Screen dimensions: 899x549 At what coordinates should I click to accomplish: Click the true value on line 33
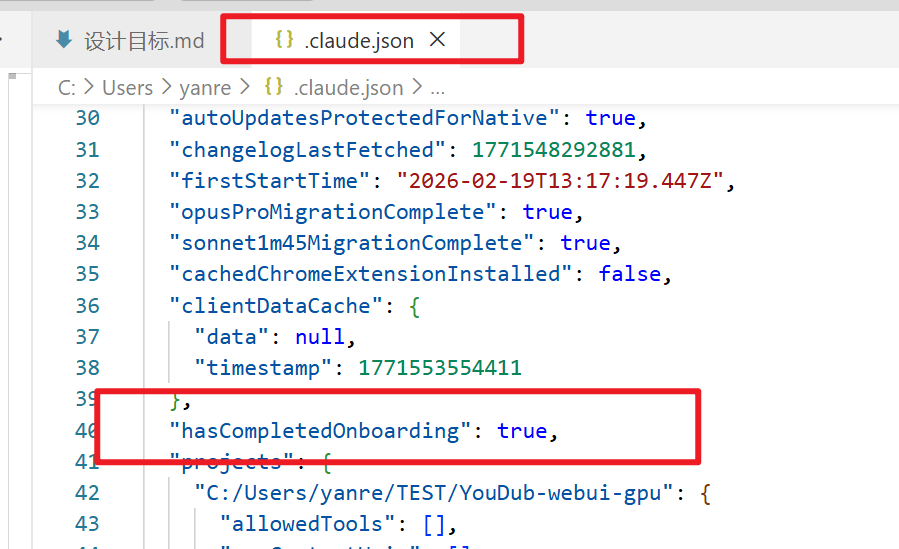pyautogui.click(x=548, y=212)
